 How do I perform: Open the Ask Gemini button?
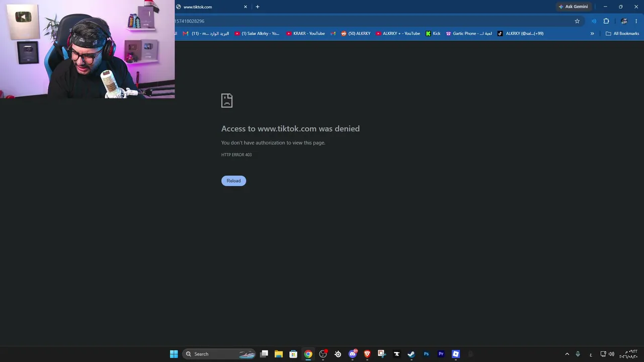(573, 7)
